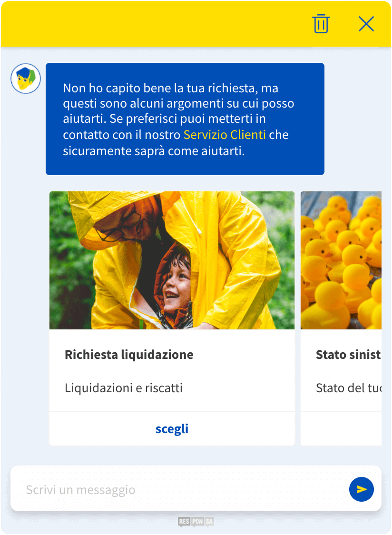Click the Liquidazioni e riscatti description
Viewport: 392px width, 535px height.
pos(124,388)
